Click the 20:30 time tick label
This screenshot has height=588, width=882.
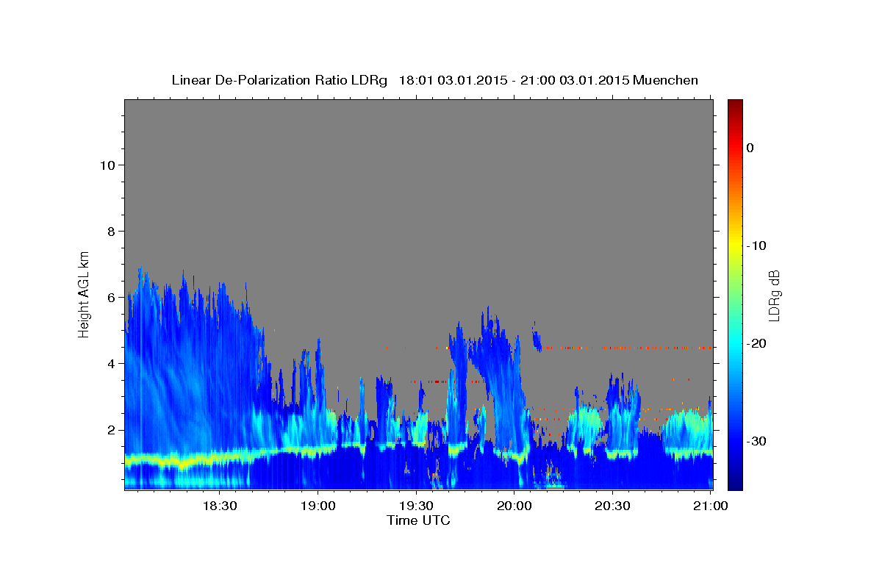pos(613,506)
